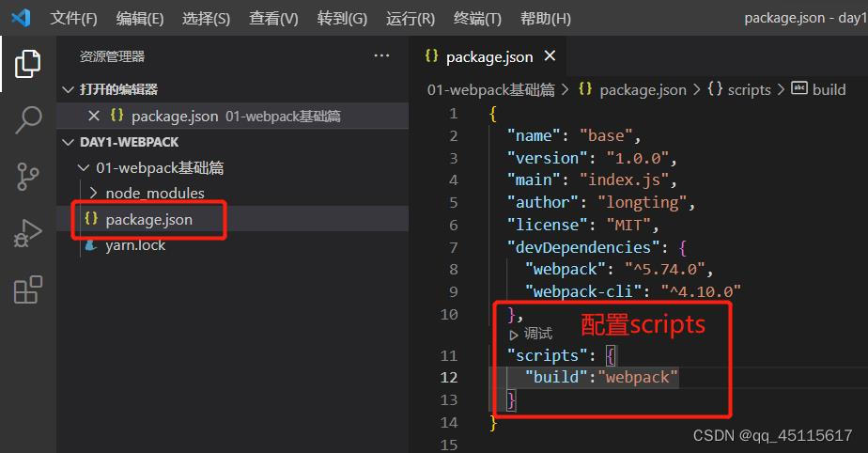Click the "webpack-cli" key on line 9
The height and width of the screenshot is (453, 868).
coord(583,292)
